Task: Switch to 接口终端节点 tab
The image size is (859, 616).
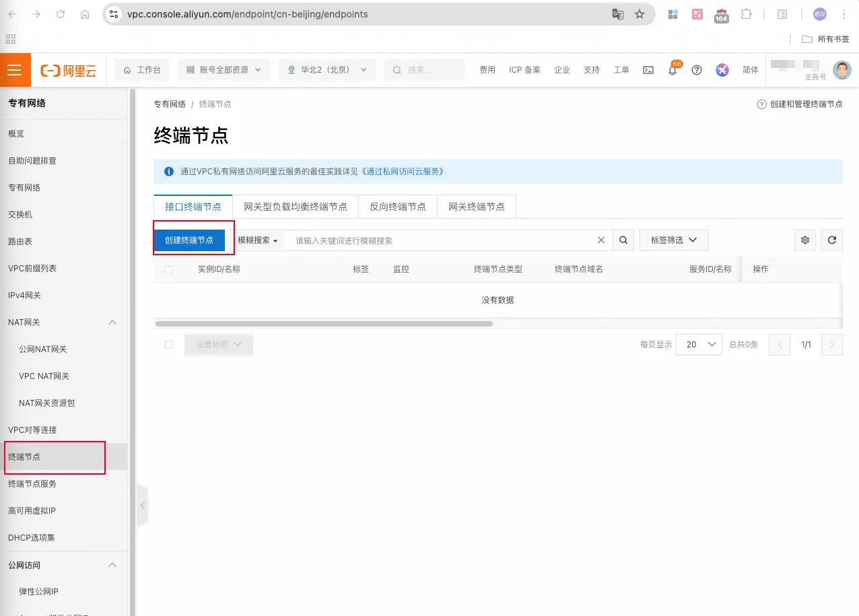Action: pyautogui.click(x=193, y=207)
